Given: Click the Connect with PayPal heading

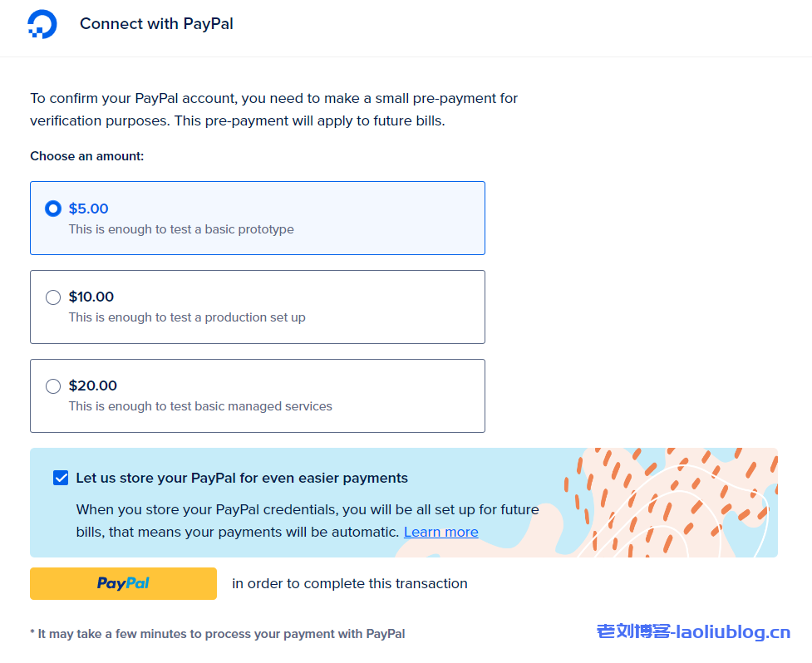Looking at the screenshot, I should [156, 24].
